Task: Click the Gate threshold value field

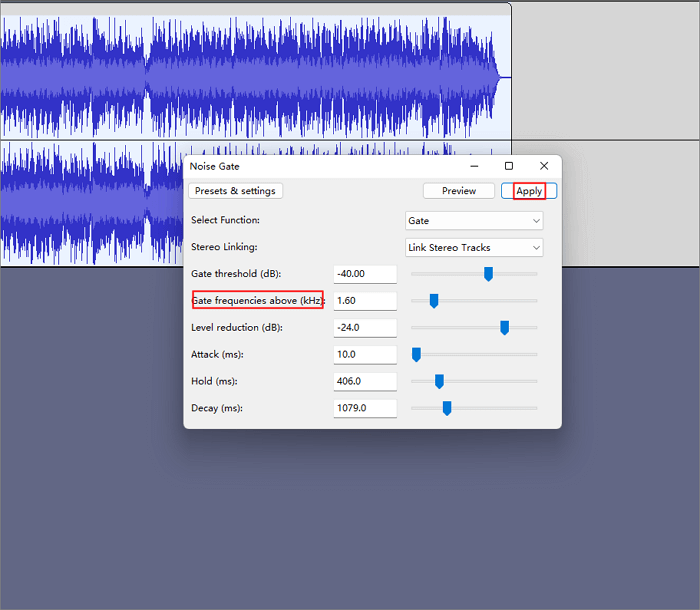Action: pyautogui.click(x=365, y=274)
